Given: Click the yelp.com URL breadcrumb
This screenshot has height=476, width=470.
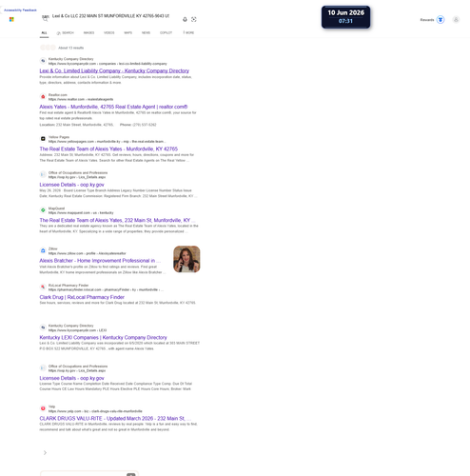Looking at the screenshot, I should click(95, 411).
